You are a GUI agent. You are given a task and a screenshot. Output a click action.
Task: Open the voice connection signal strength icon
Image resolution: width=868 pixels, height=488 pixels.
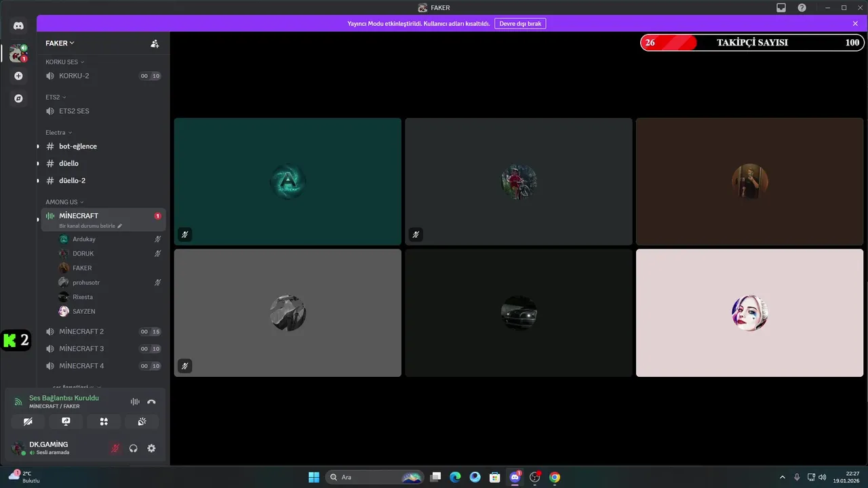[x=18, y=402]
